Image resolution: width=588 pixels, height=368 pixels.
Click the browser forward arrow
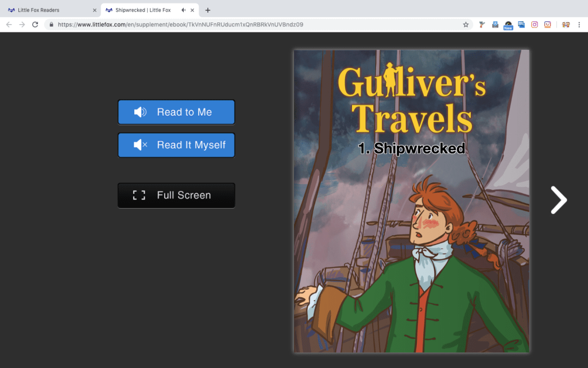click(x=22, y=25)
